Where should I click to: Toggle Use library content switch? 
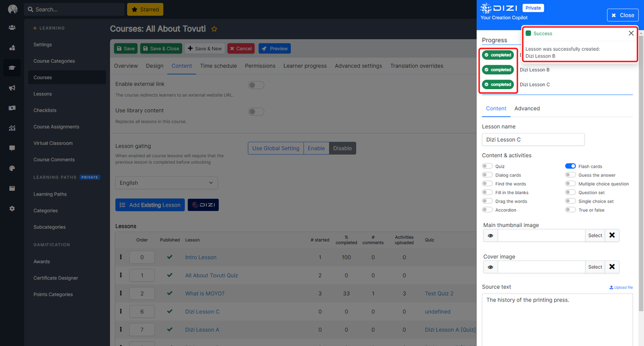coord(256,112)
